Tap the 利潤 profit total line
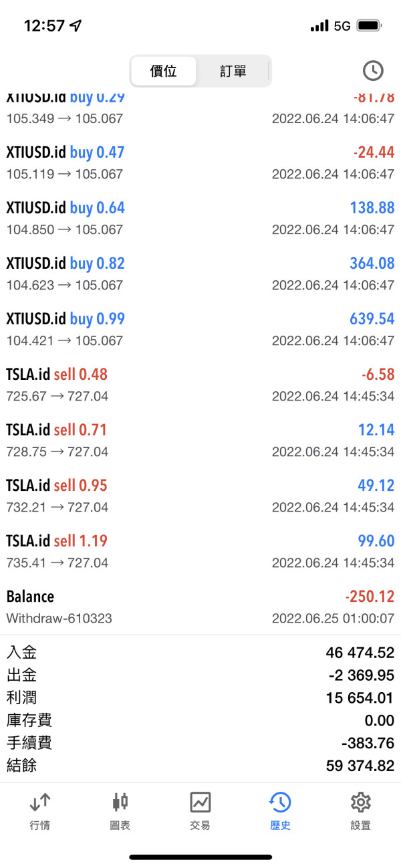 pyautogui.click(x=200, y=697)
